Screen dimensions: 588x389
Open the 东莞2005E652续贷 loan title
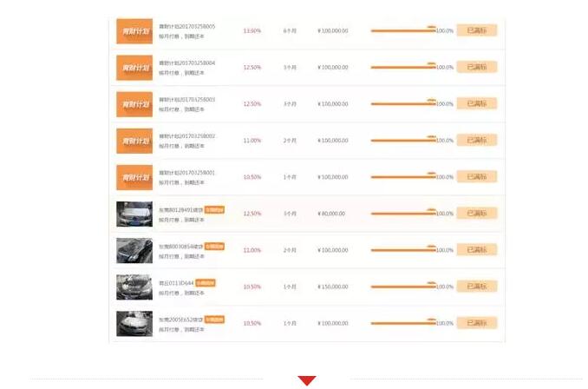[x=180, y=319]
